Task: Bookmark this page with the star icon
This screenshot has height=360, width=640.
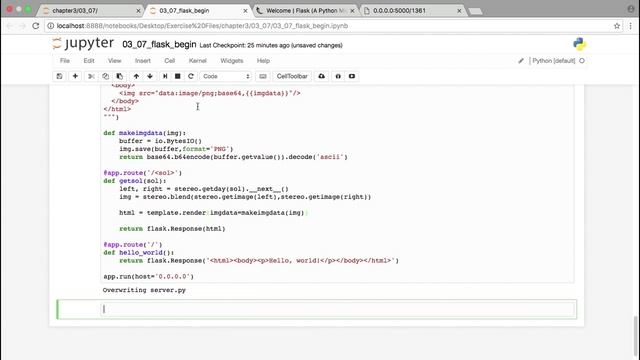Action: click(617, 26)
